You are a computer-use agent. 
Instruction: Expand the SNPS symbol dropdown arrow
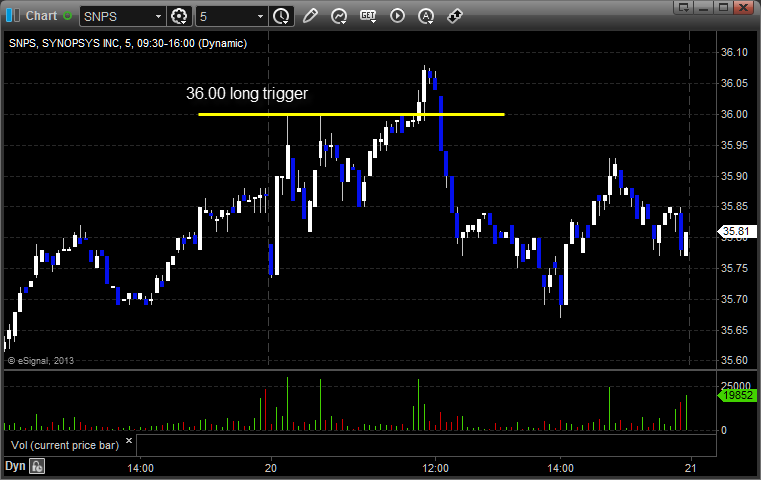pyautogui.click(x=158, y=17)
